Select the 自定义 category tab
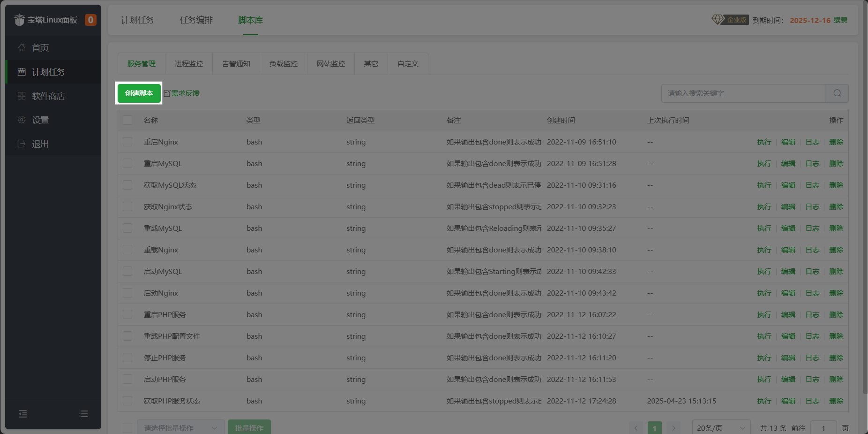 pos(408,64)
